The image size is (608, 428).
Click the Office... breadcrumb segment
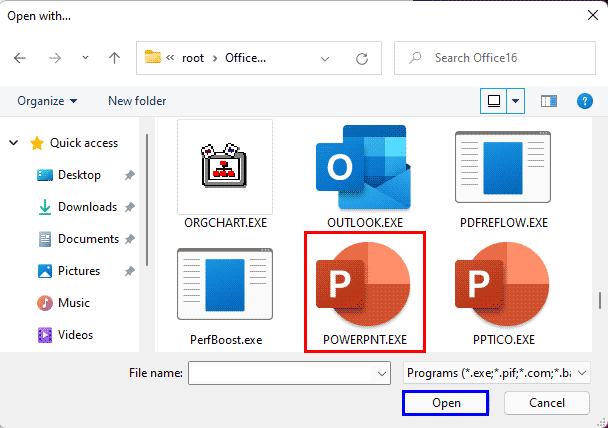pos(245,58)
